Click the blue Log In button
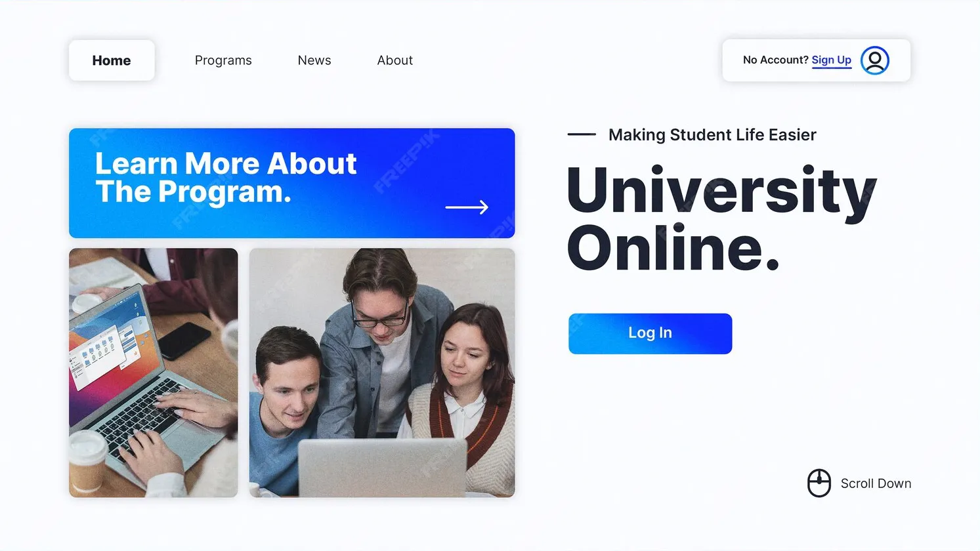980x551 pixels. [650, 333]
